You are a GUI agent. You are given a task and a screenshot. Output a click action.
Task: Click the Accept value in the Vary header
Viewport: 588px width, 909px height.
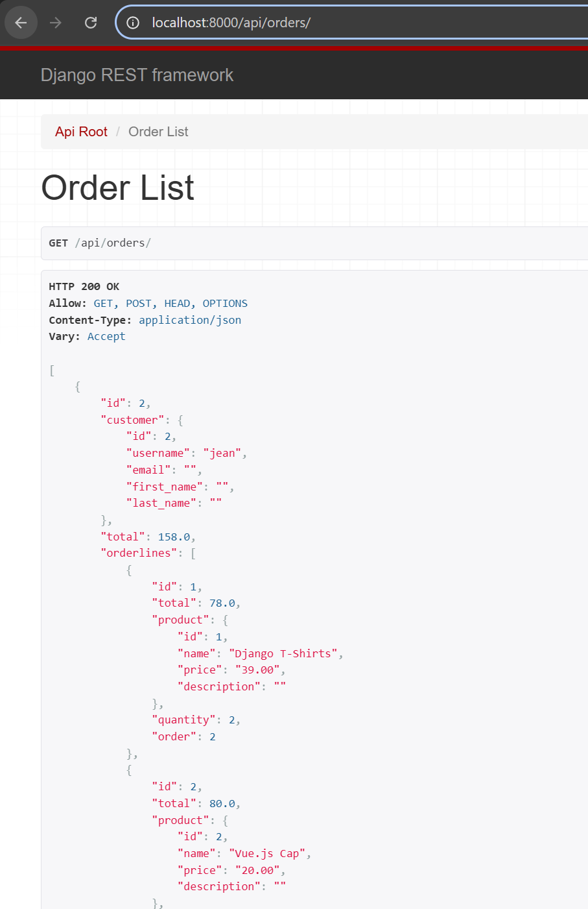(106, 337)
